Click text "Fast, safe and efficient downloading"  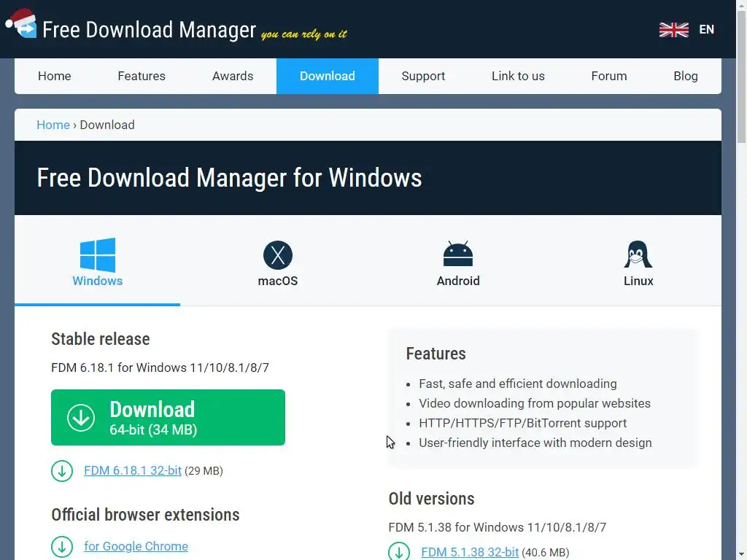tap(518, 384)
